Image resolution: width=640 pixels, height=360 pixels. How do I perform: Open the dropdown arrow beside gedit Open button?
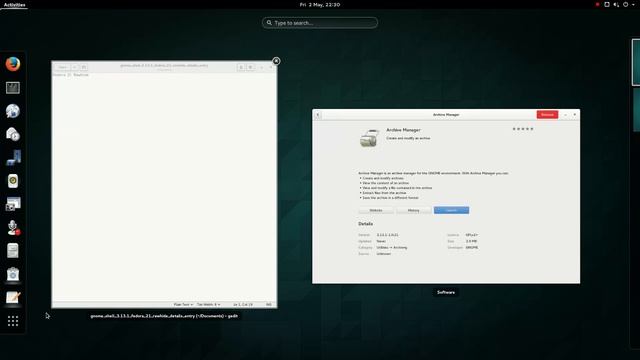pyautogui.click(x=75, y=67)
